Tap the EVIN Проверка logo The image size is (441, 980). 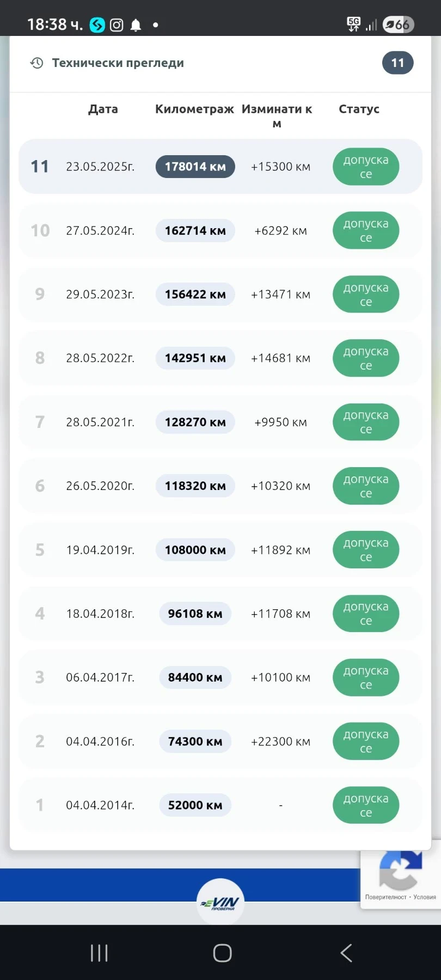220,902
